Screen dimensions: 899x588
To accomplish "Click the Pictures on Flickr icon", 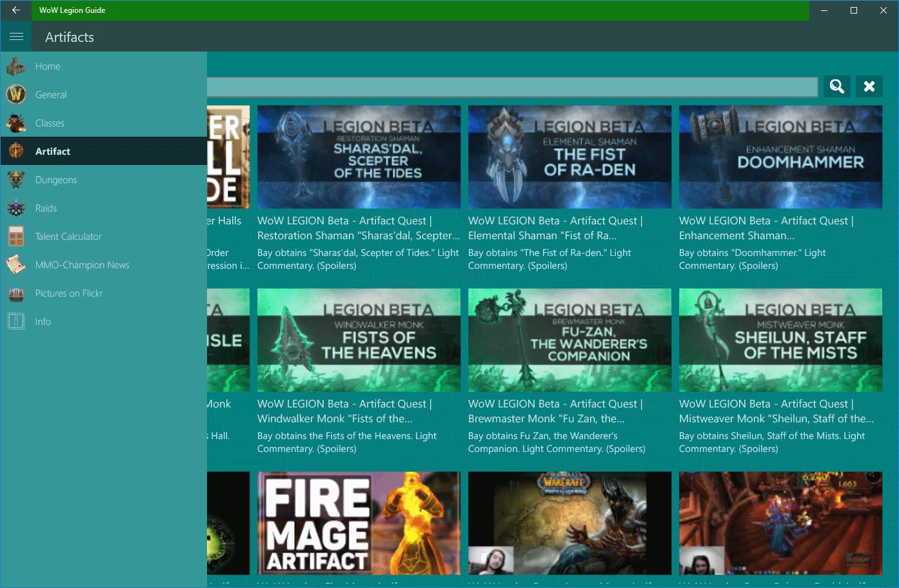I will 16,293.
